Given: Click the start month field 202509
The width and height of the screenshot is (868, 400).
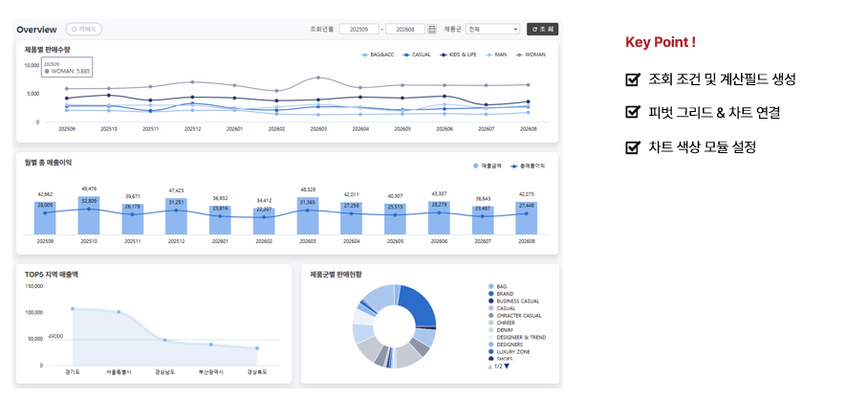Looking at the screenshot, I should [x=358, y=29].
